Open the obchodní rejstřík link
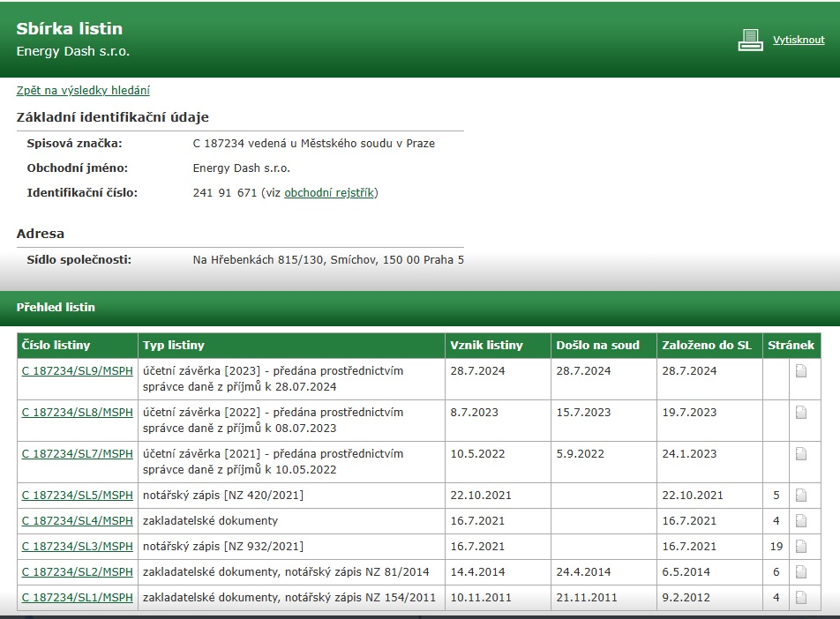Viewport: 840px width, 619px height. coord(329,193)
